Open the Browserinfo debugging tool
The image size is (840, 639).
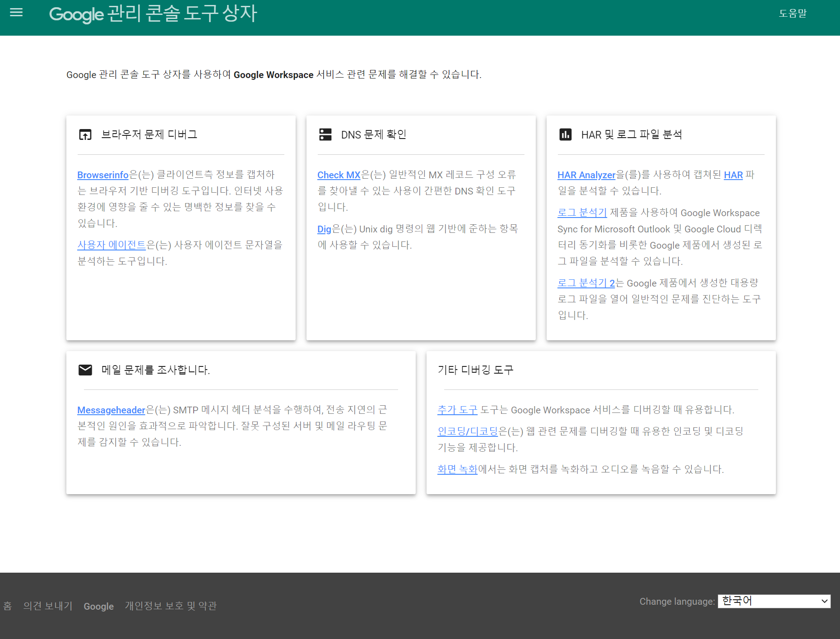point(102,175)
